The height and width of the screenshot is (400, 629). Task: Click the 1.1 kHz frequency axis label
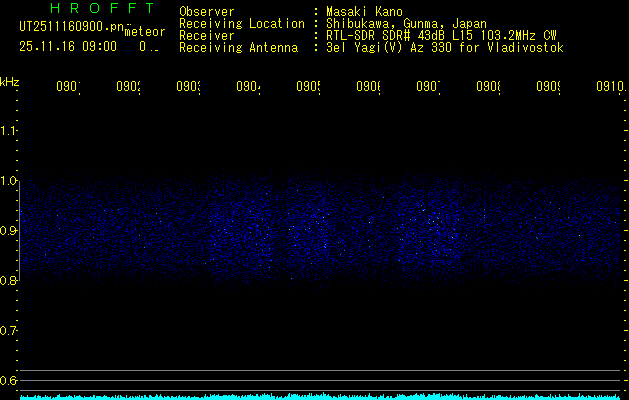[8, 130]
